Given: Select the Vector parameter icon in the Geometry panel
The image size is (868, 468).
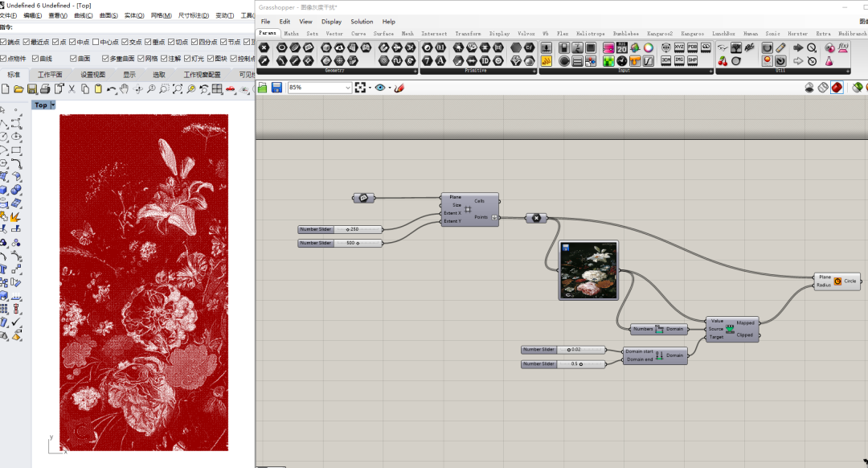Looking at the screenshot, I should [264, 60].
